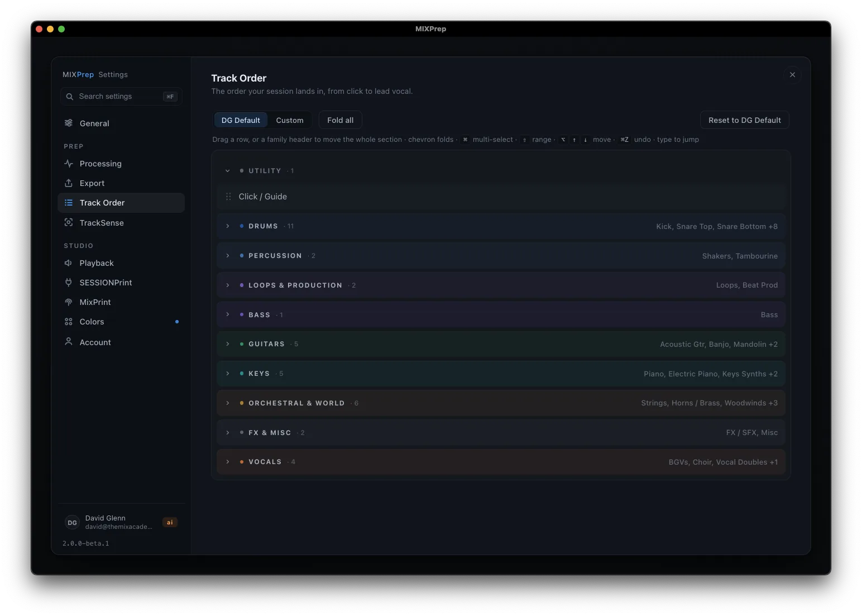Click the SESSIONPrint plug icon
862x616 pixels.
(69, 283)
